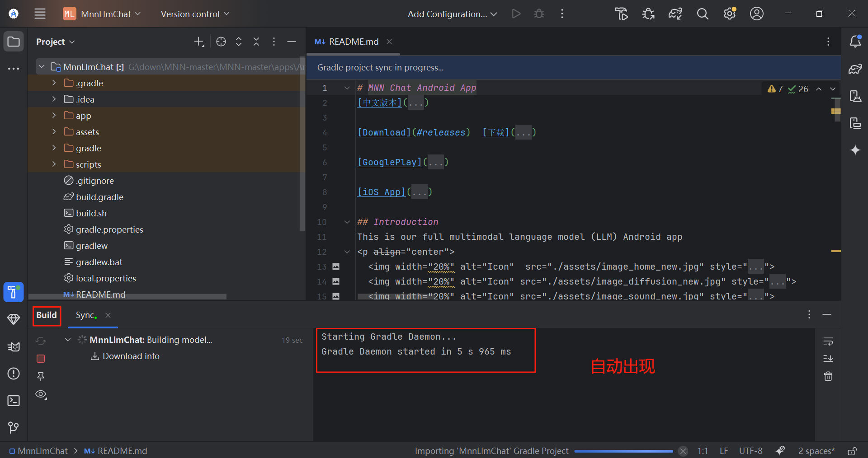The image size is (868, 458).
Task: Open Device Manager icon on right sidebar
Action: coord(855,96)
